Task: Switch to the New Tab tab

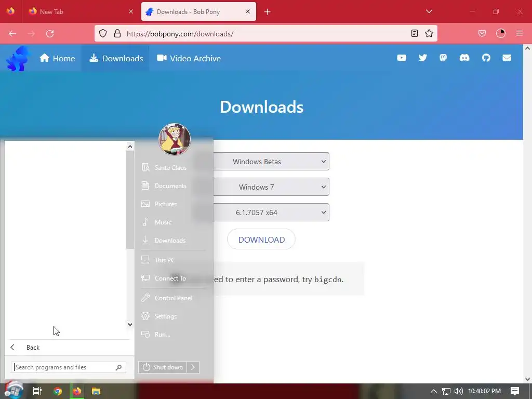Action: coord(82,11)
